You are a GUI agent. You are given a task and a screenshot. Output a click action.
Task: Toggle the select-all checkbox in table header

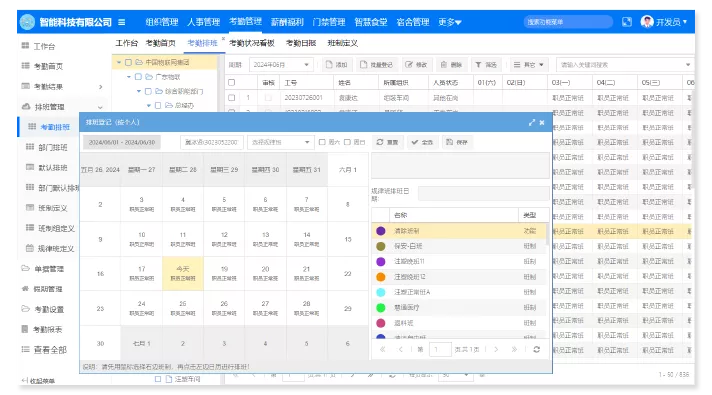(232, 83)
